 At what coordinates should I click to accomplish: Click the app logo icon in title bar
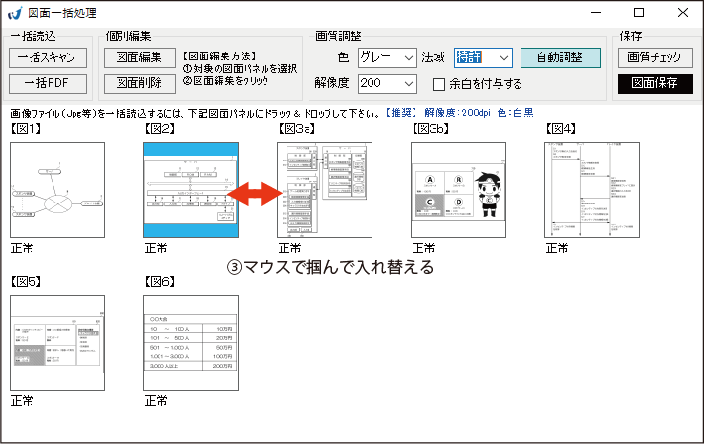coord(14,14)
